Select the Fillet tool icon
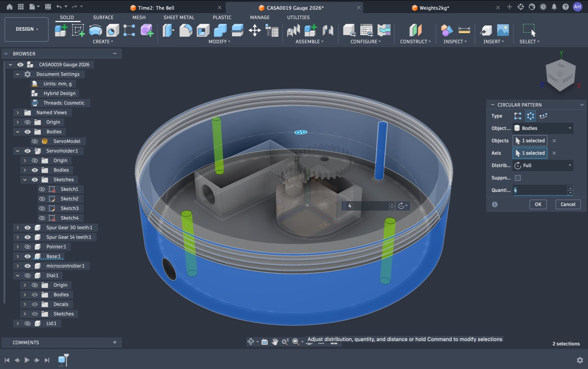 (186, 30)
